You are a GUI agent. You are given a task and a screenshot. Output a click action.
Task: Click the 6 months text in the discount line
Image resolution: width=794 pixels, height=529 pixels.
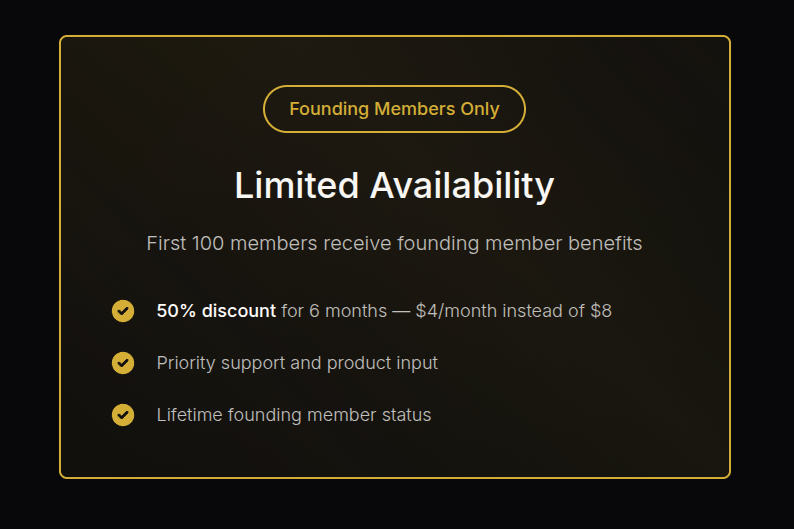(348, 311)
